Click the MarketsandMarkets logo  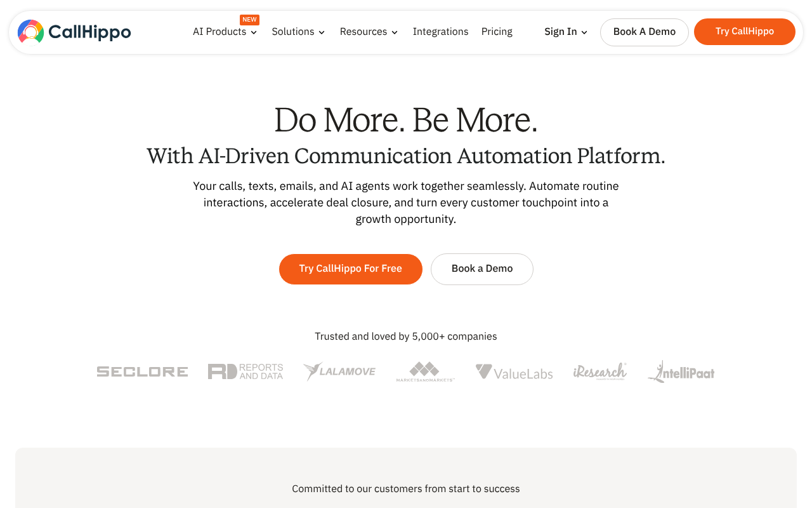tap(425, 371)
